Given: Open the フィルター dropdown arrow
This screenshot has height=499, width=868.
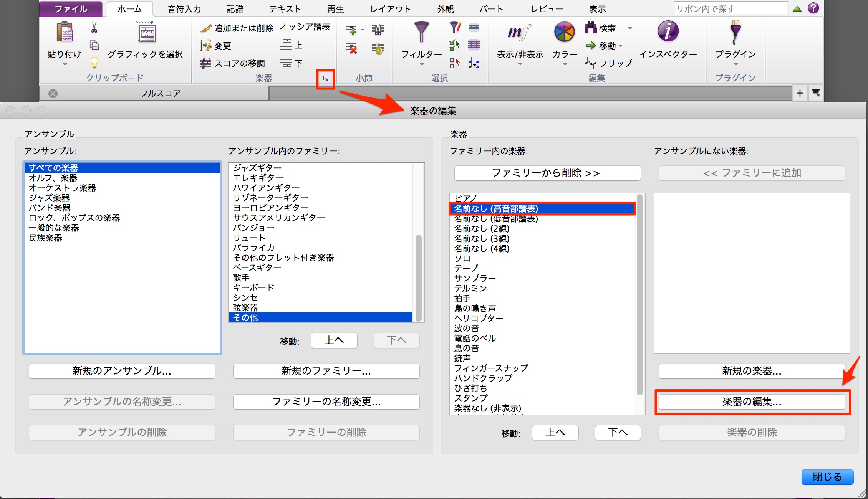Looking at the screenshot, I should (421, 64).
